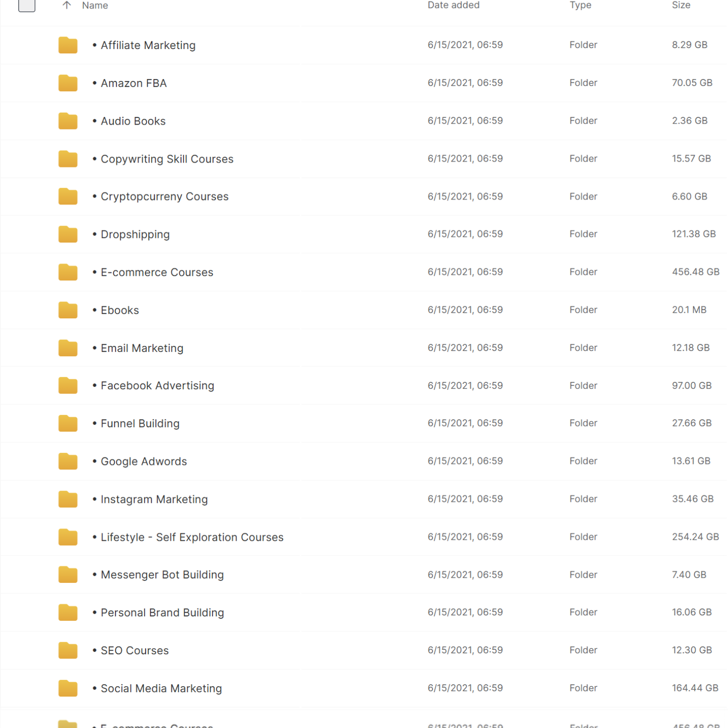
Task: Select the Name column header
Action: pyautogui.click(x=95, y=6)
